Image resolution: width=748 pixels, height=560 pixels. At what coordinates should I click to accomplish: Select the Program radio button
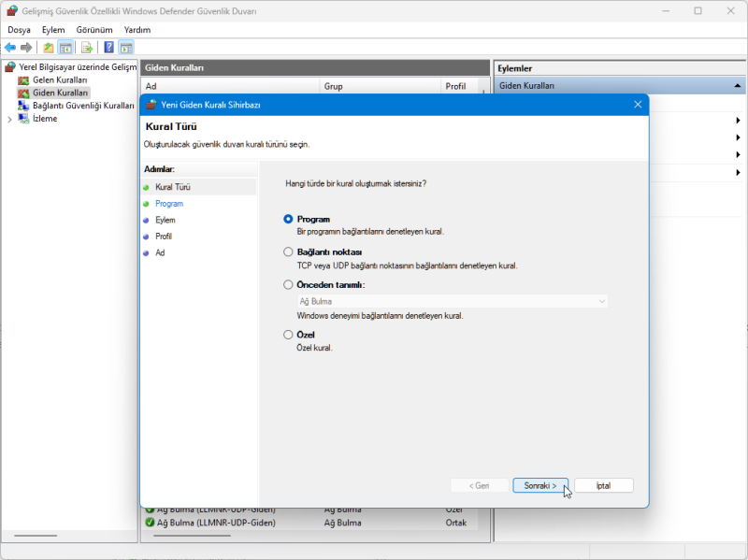[288, 219]
